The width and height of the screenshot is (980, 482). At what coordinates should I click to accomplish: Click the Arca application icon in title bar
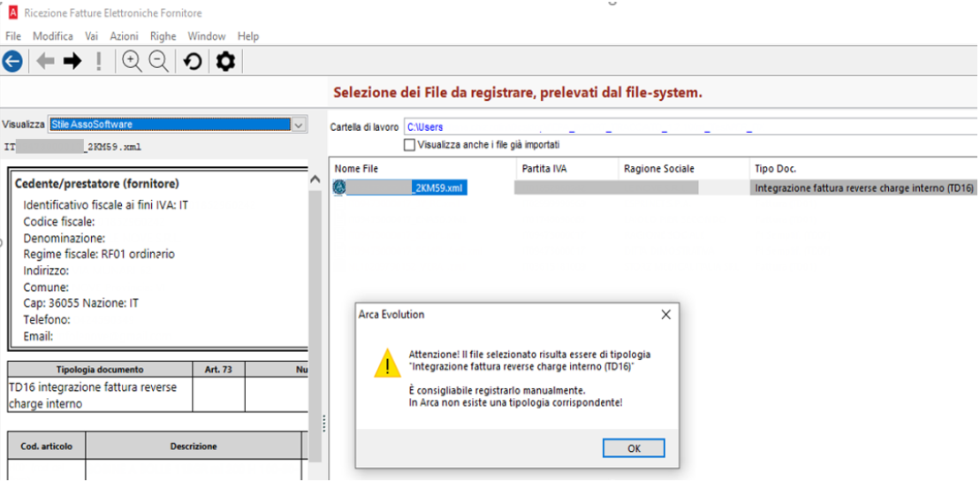[13, 12]
